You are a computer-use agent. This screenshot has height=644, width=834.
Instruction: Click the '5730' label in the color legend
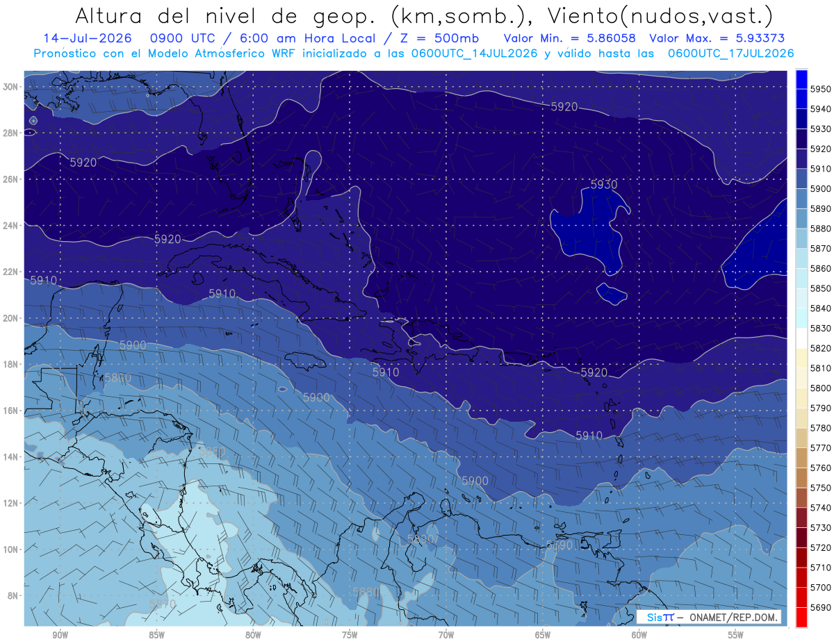(821, 527)
